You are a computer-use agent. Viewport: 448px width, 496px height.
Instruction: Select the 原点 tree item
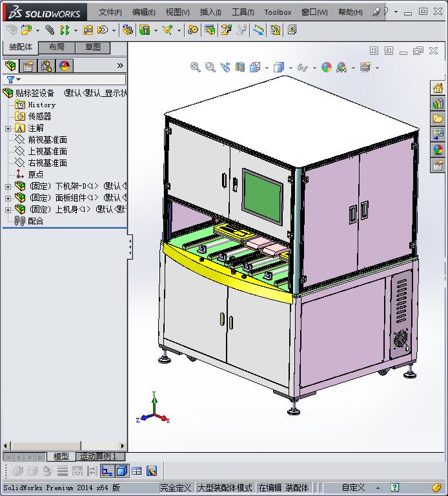[x=36, y=174]
